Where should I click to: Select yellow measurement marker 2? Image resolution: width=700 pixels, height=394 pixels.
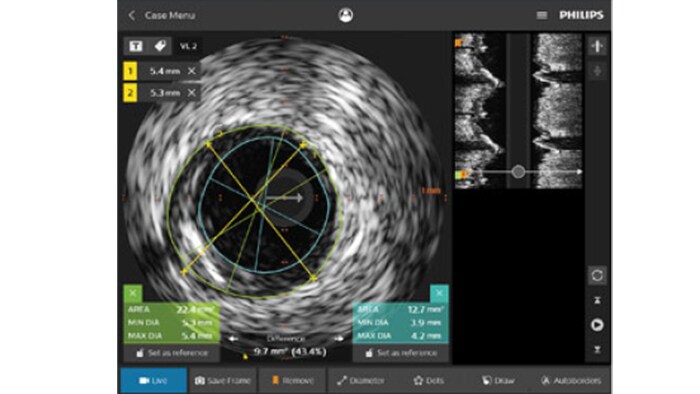(x=130, y=93)
